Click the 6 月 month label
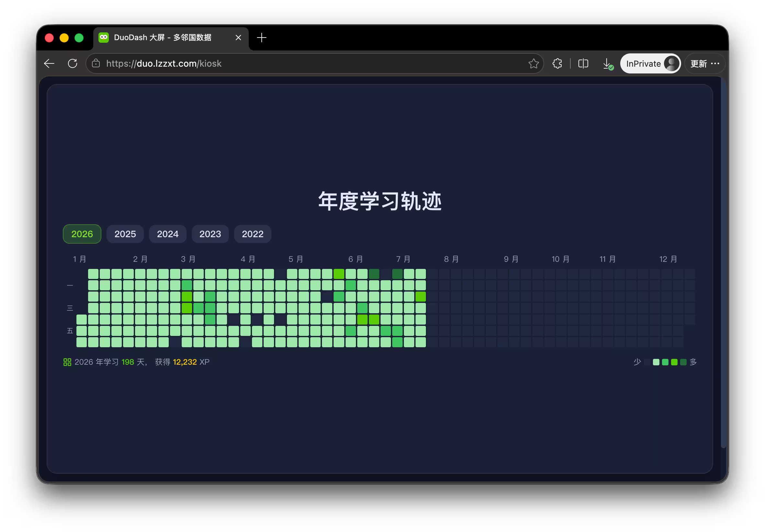This screenshot has width=765, height=532. point(356,259)
